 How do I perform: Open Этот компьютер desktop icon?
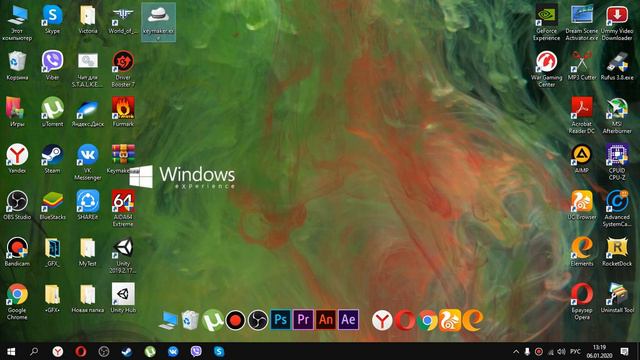pos(17,22)
